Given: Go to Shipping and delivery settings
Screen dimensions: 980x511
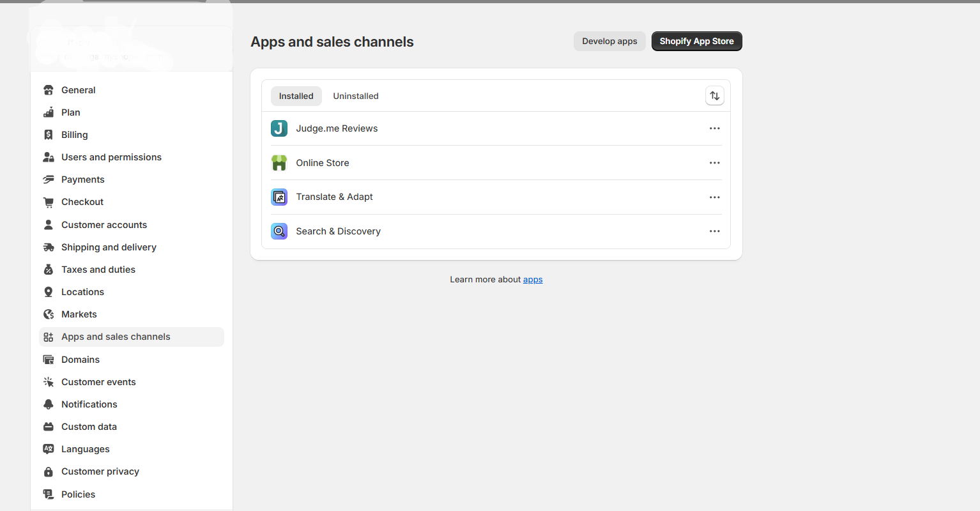Looking at the screenshot, I should 109,247.
